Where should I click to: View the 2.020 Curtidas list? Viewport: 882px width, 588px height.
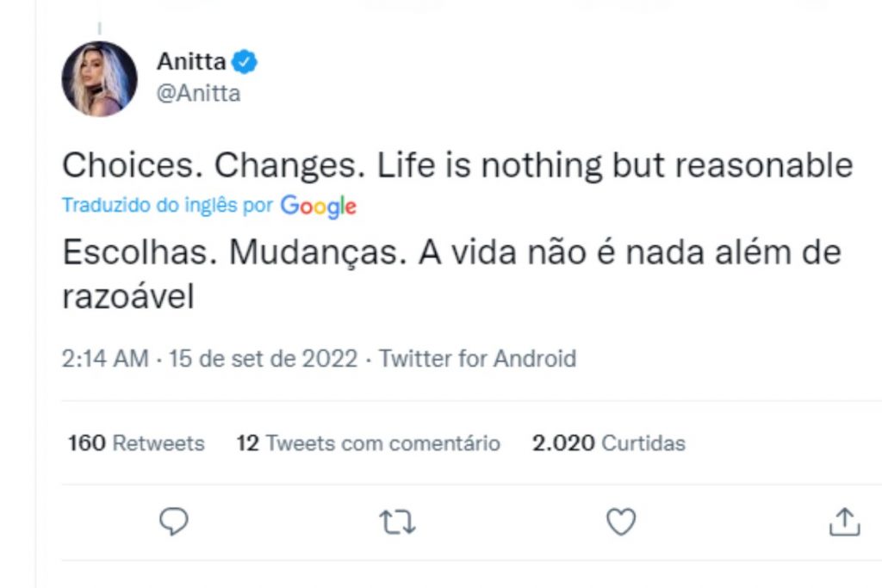pyautogui.click(x=606, y=443)
